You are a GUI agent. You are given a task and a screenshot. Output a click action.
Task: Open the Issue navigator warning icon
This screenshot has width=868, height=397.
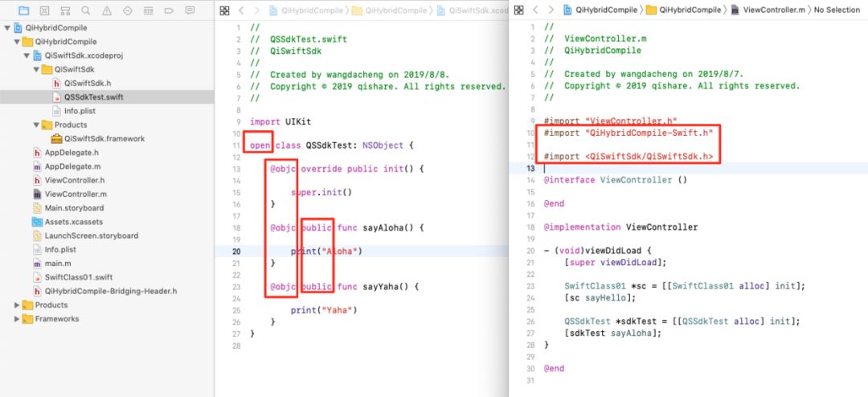pos(107,10)
